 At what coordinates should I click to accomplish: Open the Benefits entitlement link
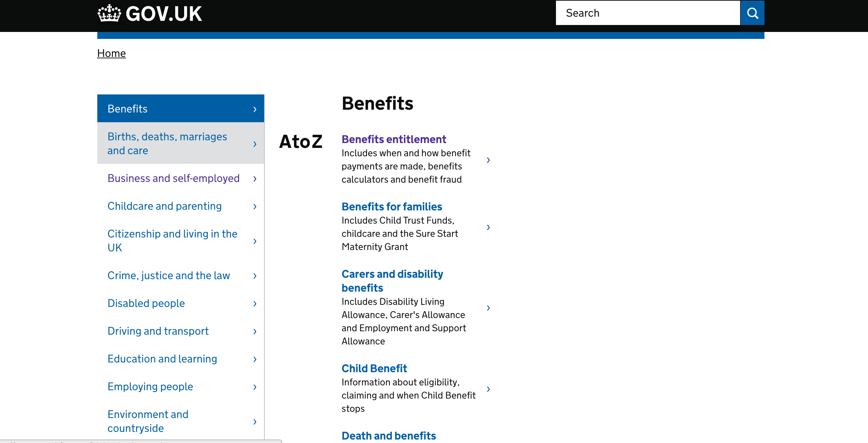pos(394,139)
